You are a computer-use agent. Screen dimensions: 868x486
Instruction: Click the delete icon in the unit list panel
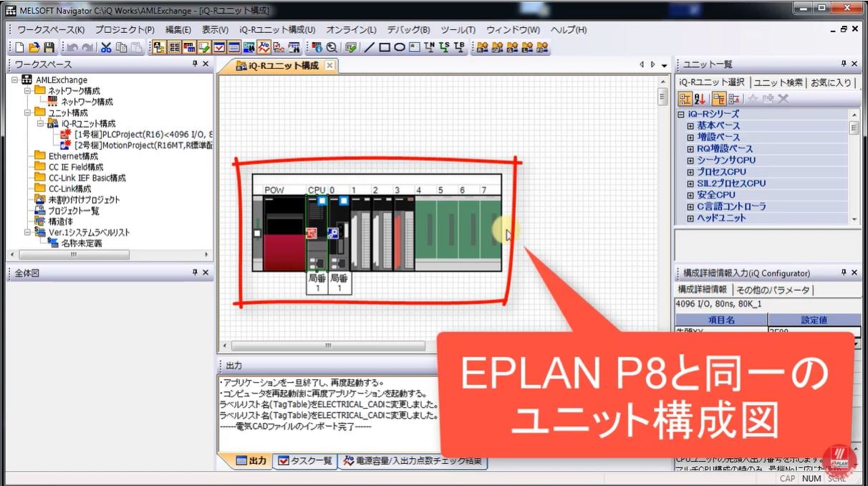point(783,97)
